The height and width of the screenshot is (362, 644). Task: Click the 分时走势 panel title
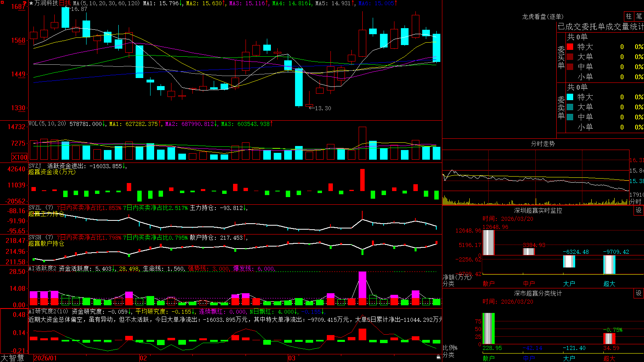(x=543, y=144)
